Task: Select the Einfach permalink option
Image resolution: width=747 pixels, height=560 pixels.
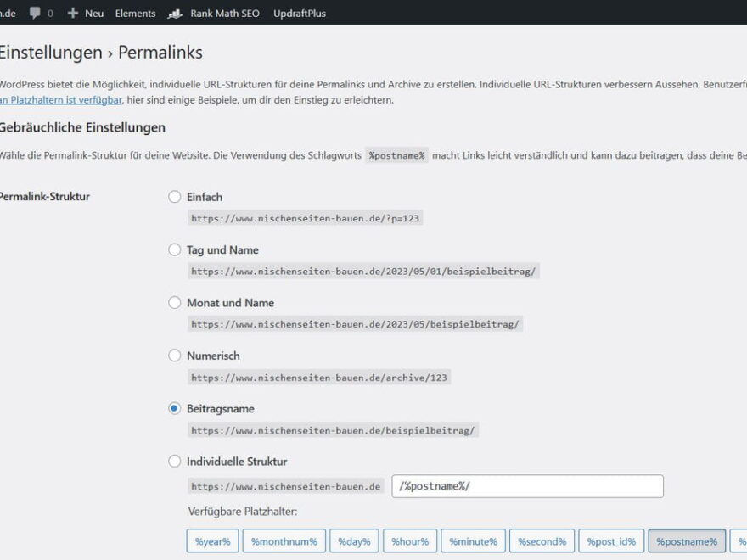Action: point(175,197)
